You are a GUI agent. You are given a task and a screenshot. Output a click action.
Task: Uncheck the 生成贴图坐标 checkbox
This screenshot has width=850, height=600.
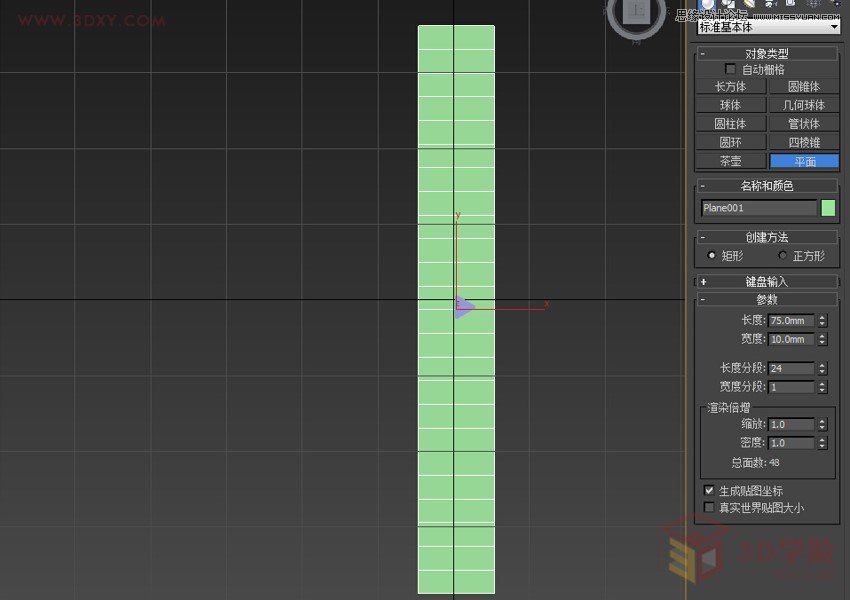[710, 490]
